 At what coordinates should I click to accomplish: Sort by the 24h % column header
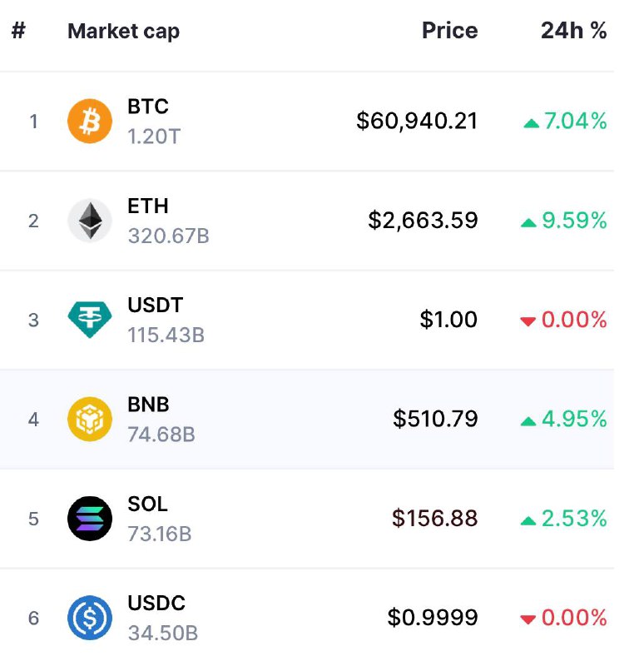(x=573, y=31)
